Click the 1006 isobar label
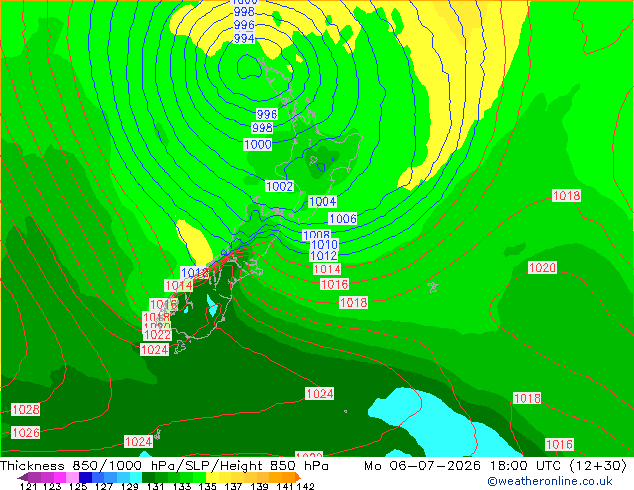 tap(343, 219)
